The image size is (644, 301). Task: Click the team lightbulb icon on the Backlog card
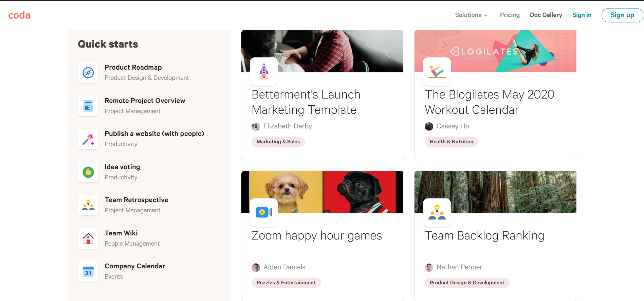pyautogui.click(x=437, y=212)
